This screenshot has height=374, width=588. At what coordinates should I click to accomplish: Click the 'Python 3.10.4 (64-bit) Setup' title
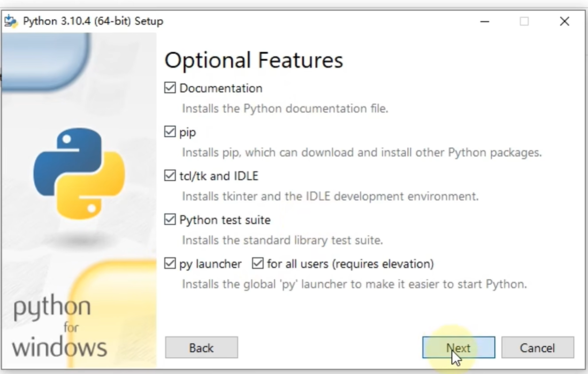tap(93, 21)
